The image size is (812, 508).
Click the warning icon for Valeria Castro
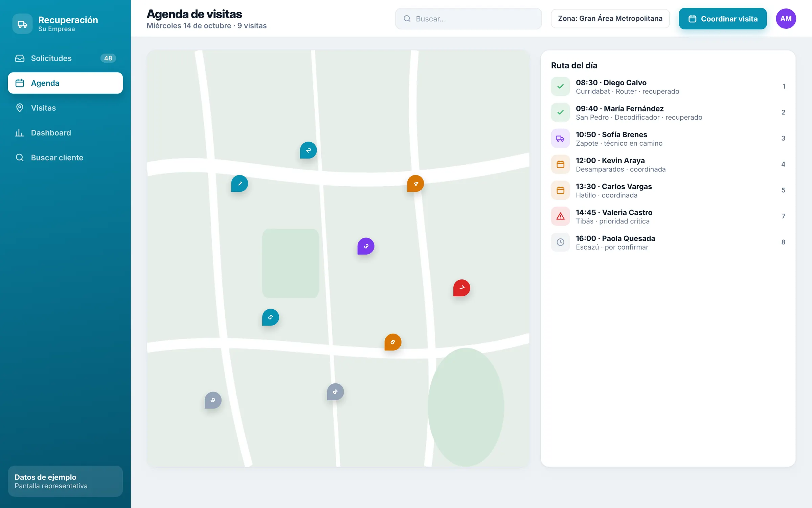click(560, 216)
